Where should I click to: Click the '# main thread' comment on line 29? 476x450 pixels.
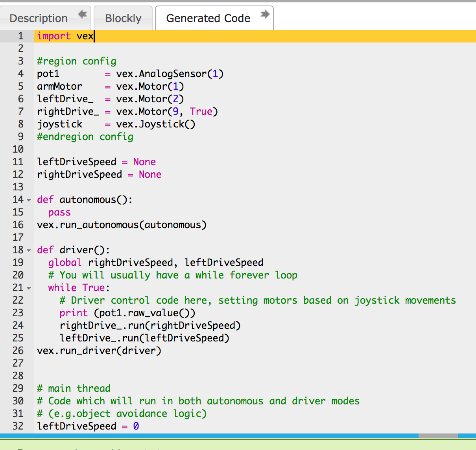(74, 389)
